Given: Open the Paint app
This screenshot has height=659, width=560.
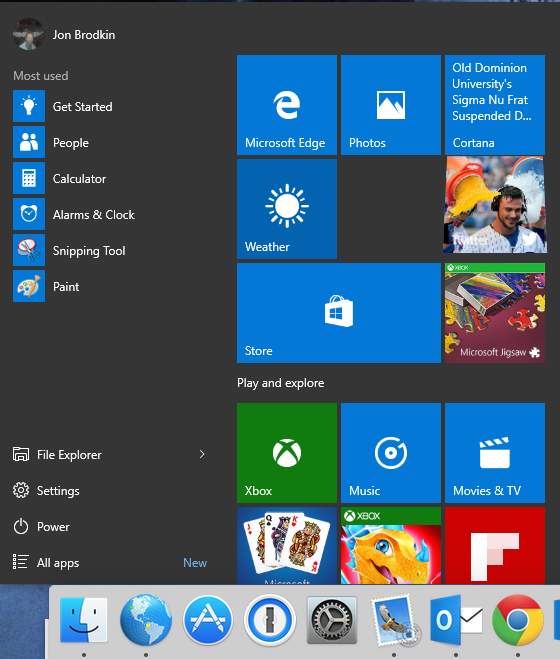Looking at the screenshot, I should [x=46, y=287].
